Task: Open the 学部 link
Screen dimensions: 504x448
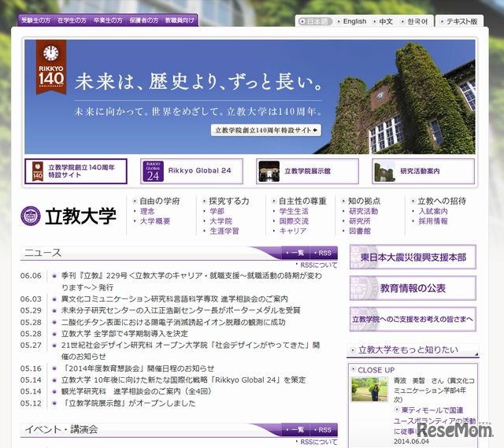Action: [217, 212]
